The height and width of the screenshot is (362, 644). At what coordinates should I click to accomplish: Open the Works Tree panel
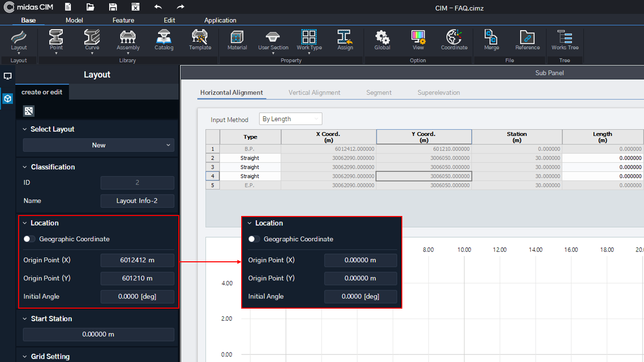(x=564, y=40)
